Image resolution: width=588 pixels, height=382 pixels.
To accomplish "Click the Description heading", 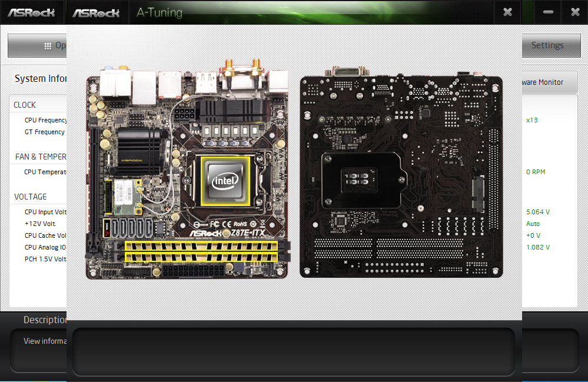I will pos(45,320).
